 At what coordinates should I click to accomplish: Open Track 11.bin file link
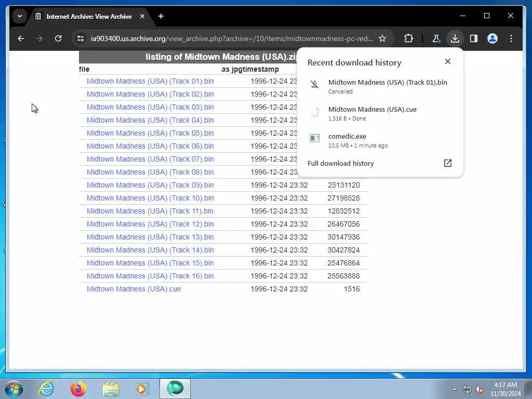150,211
